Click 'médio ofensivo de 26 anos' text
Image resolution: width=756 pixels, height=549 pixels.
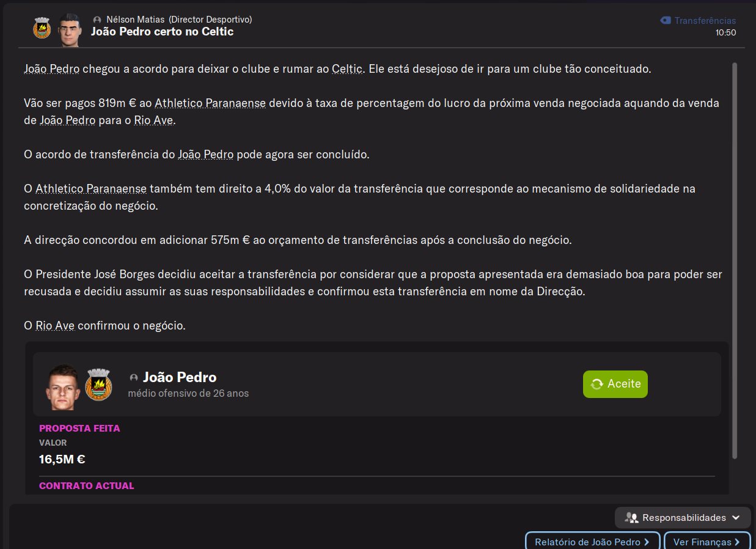pyautogui.click(x=188, y=393)
